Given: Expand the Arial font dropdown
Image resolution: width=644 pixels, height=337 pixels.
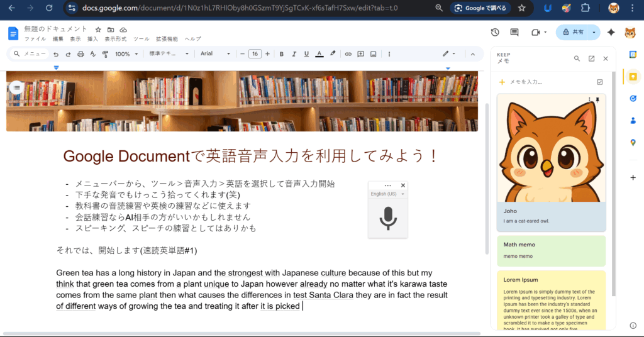Looking at the screenshot, I should (215, 54).
